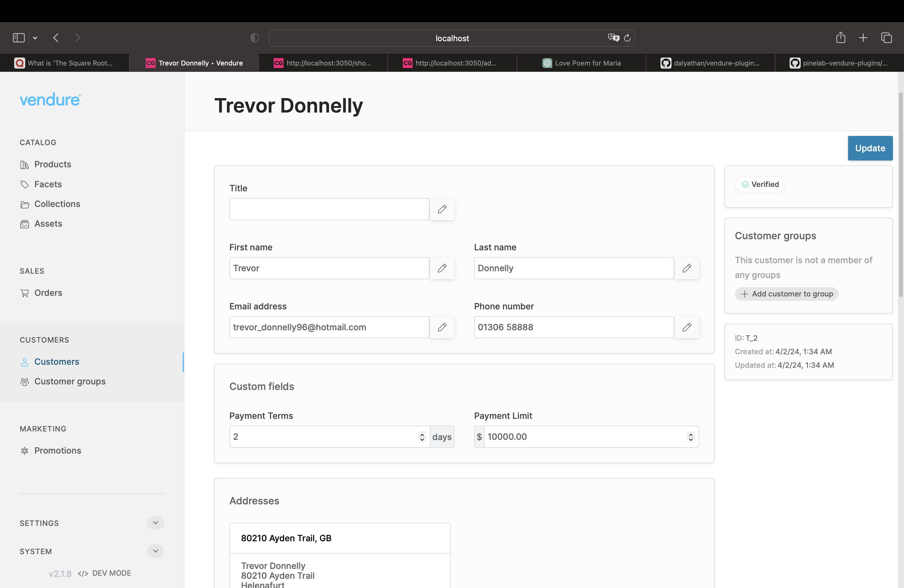This screenshot has width=904, height=588.
Task: Click Payment Terms stepper arrows
Action: (x=422, y=437)
